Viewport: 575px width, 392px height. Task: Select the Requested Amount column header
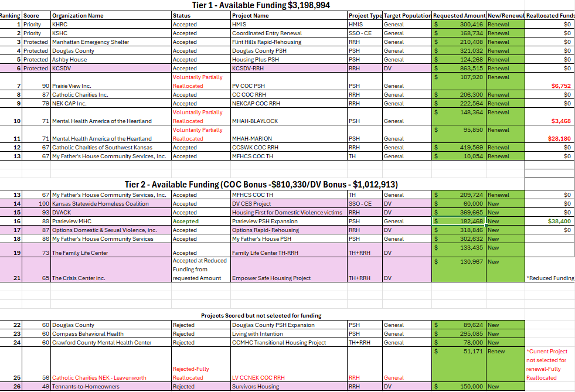coord(459,16)
